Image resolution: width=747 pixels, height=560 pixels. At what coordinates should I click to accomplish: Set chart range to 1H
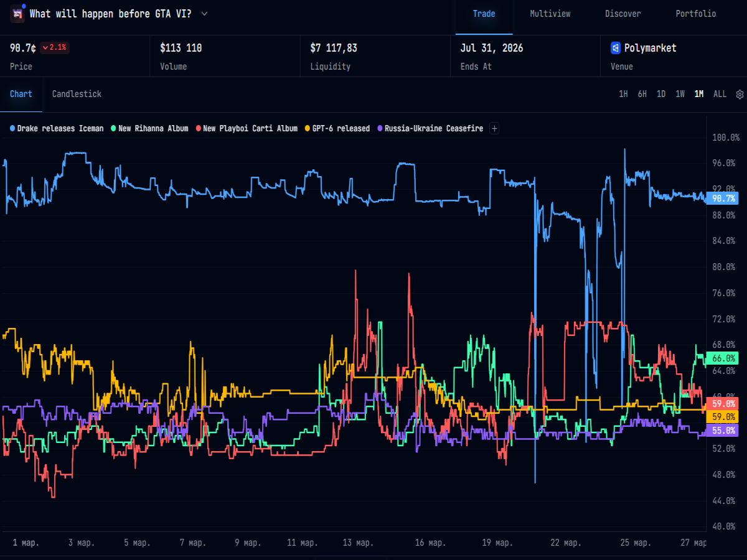(623, 94)
